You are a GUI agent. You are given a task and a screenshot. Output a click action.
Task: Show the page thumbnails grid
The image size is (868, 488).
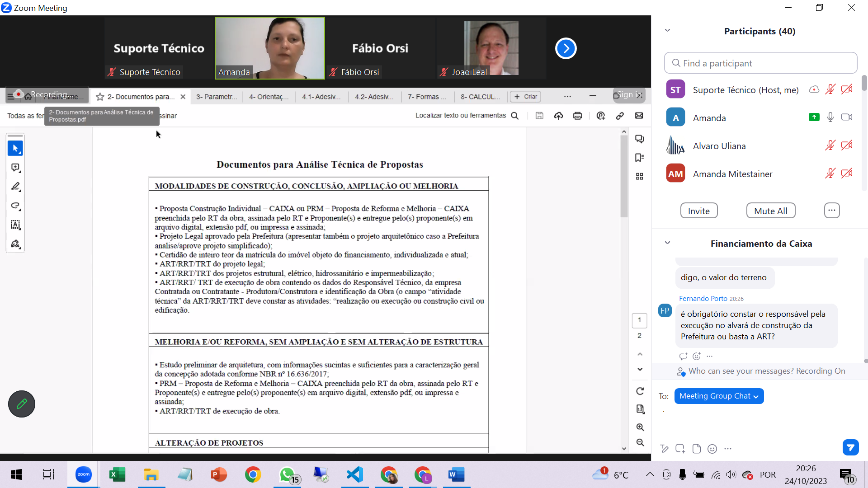pos(639,176)
